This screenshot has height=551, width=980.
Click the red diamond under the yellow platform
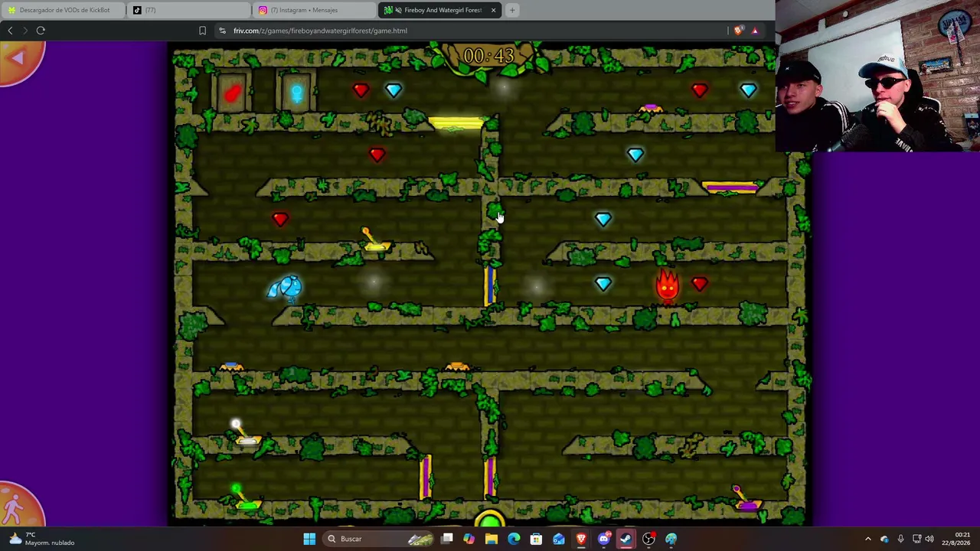(377, 155)
